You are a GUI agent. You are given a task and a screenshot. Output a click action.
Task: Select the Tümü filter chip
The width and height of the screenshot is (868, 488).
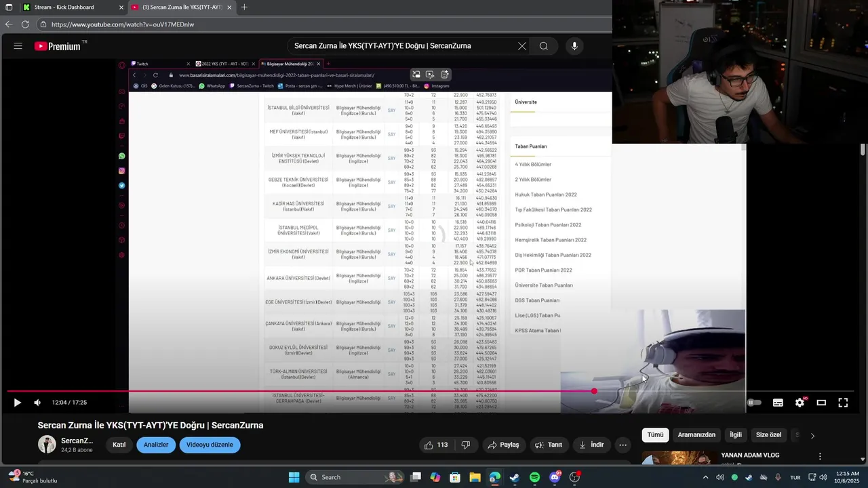pyautogui.click(x=655, y=435)
